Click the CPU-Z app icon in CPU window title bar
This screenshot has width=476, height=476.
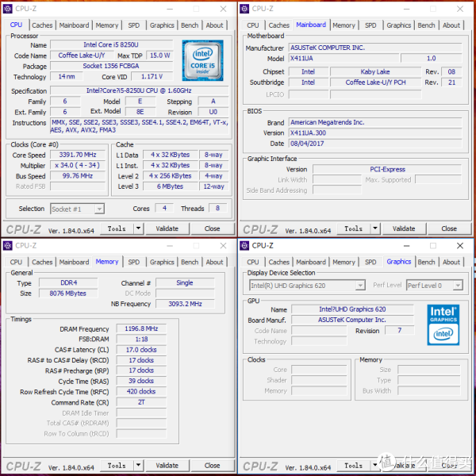[x=8, y=9]
